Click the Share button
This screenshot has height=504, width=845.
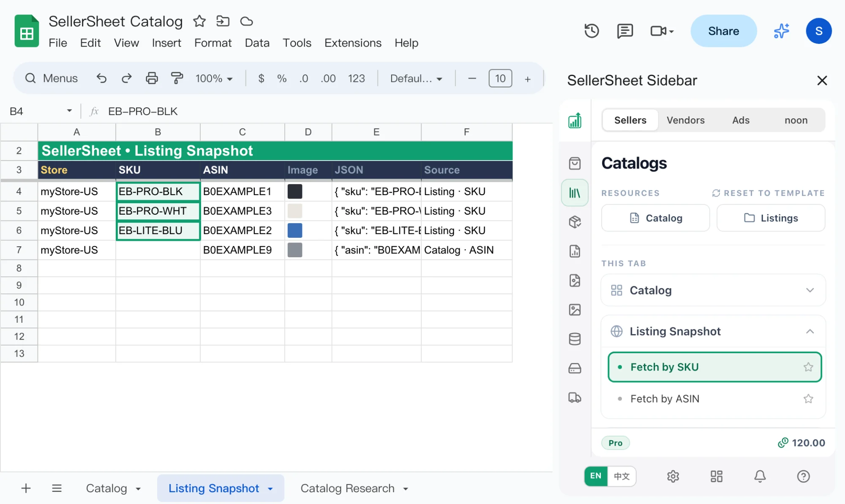(723, 31)
